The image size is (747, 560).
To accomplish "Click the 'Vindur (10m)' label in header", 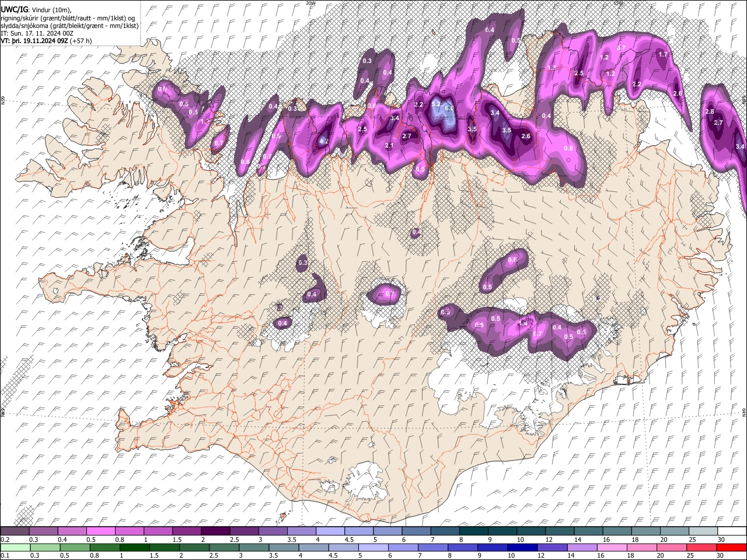I will (x=51, y=9).
